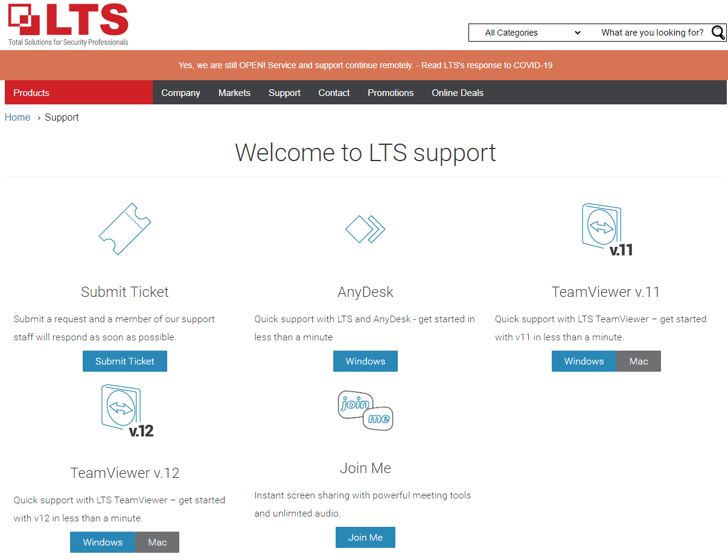Open the Products menu

click(x=78, y=92)
